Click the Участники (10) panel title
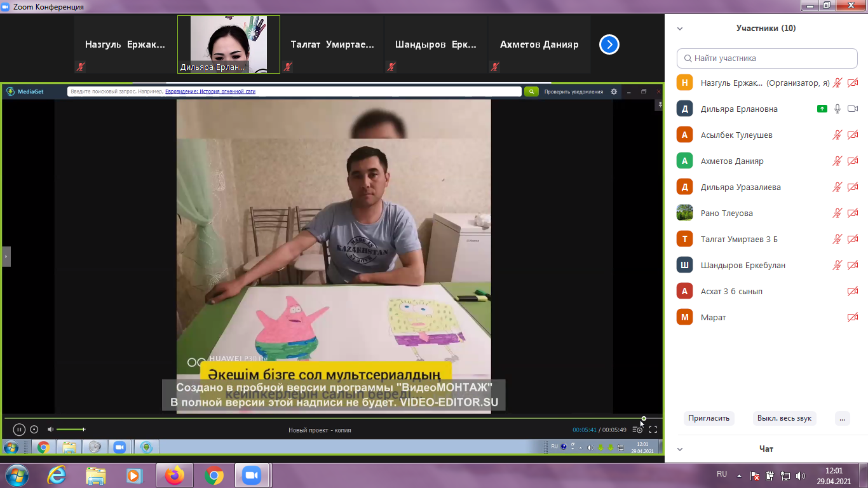 pos(766,29)
